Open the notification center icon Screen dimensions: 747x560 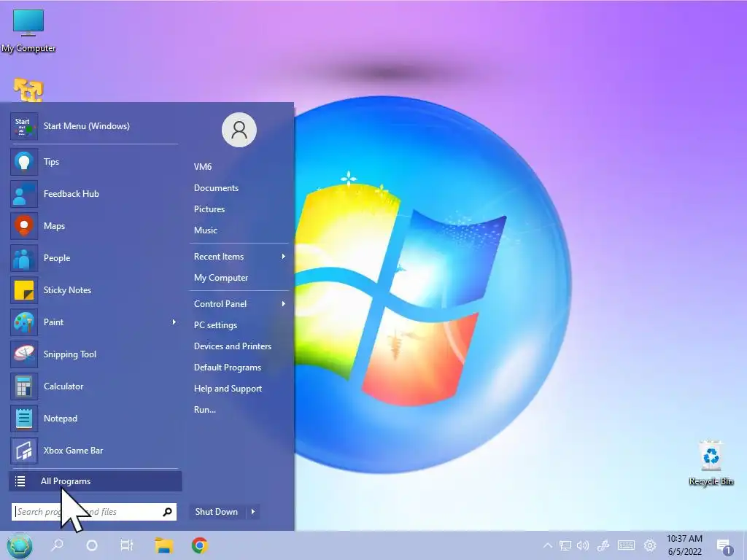(x=724, y=547)
